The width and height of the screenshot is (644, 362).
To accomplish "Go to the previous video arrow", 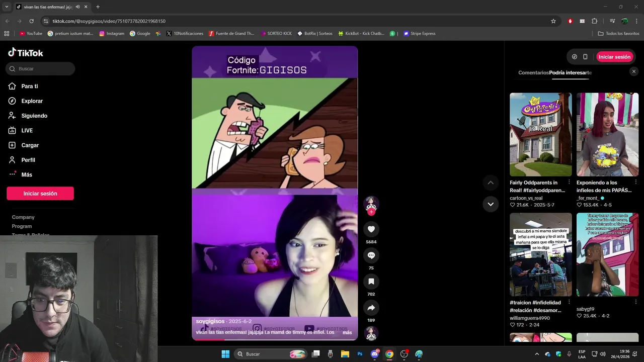I will [491, 183].
